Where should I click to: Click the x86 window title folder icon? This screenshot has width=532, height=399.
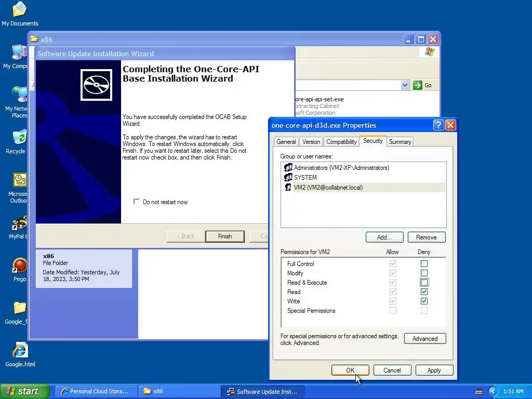point(34,39)
